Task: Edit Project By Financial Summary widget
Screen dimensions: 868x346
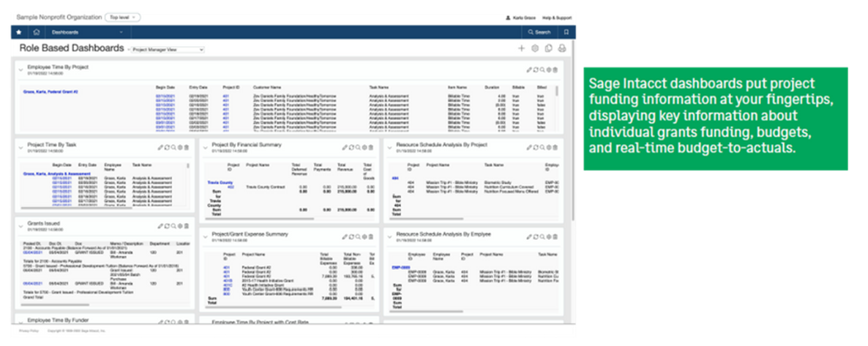Action: [344, 147]
